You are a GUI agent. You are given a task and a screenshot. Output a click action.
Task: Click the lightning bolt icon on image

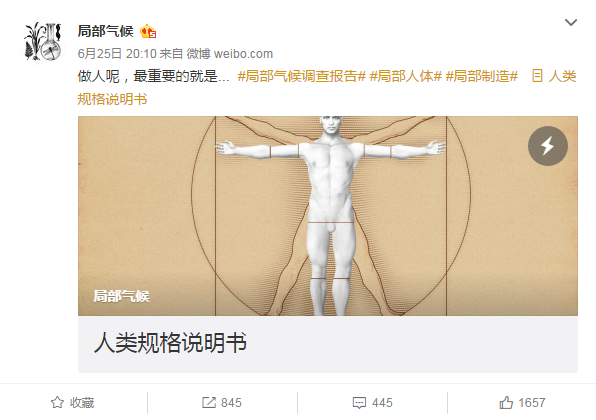547,146
